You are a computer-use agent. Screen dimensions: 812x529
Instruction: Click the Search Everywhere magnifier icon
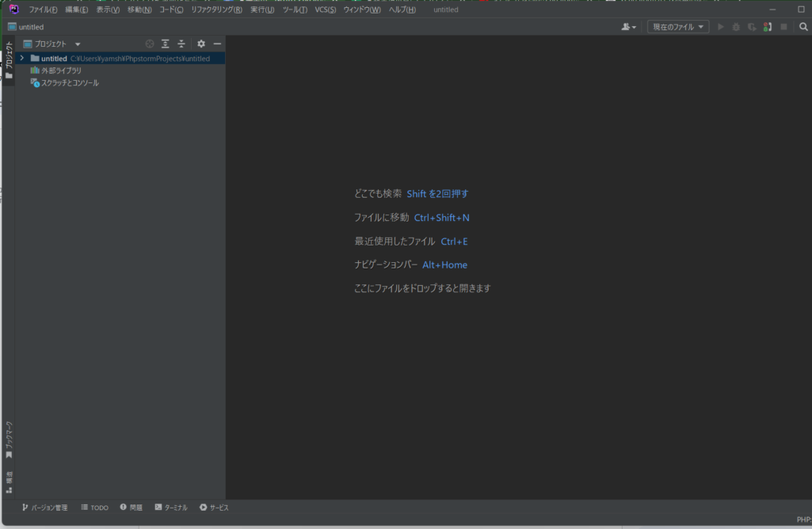[x=803, y=27]
